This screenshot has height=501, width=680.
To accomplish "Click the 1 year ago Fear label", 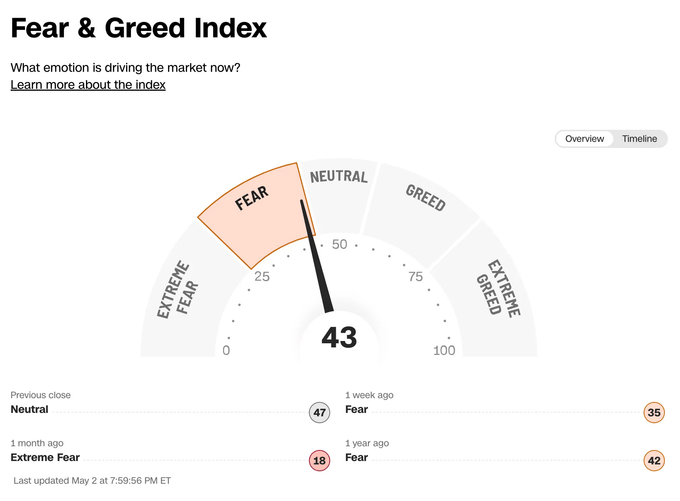I will tap(356, 458).
